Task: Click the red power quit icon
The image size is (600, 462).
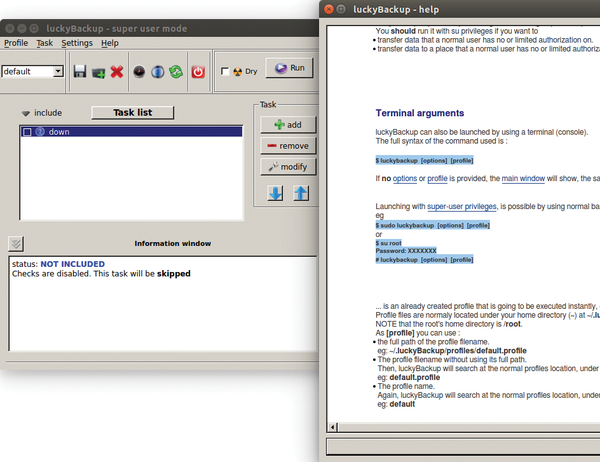Action: [x=198, y=72]
